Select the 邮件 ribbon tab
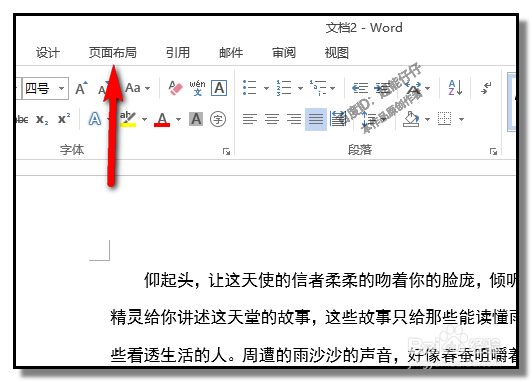The image size is (532, 382). [x=231, y=53]
